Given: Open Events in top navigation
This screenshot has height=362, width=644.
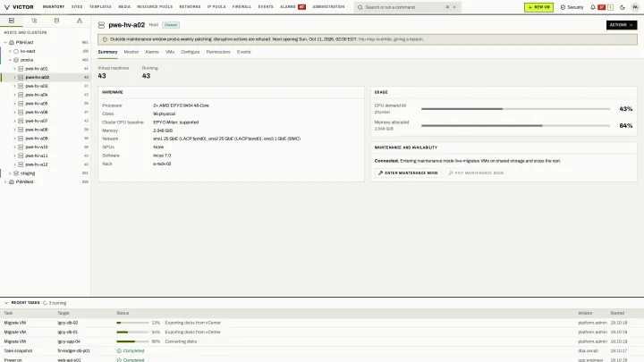Looking at the screenshot, I should point(266,7).
